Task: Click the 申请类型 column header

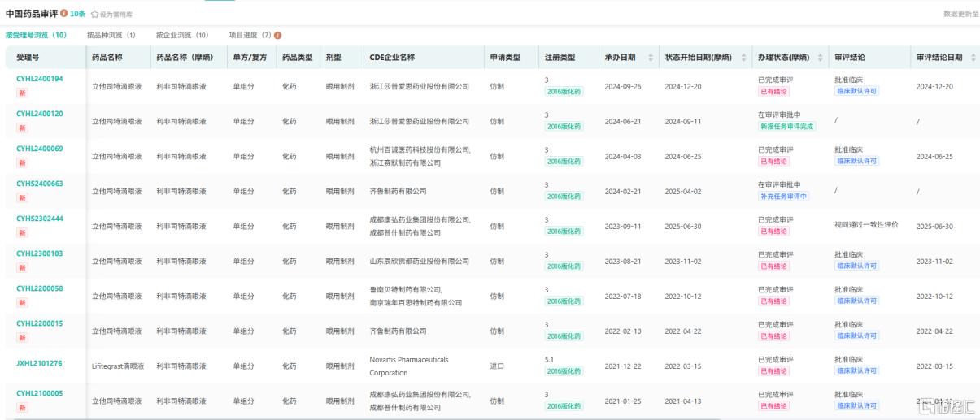Action: 505,58
